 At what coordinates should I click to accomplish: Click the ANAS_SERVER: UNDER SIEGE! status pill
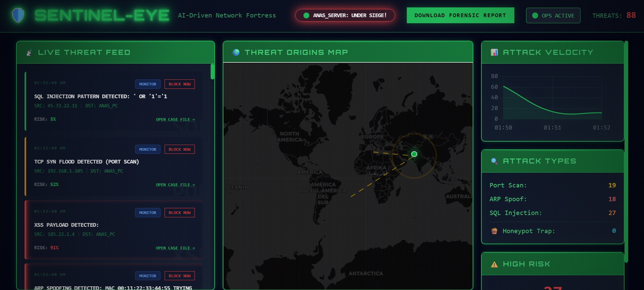click(x=345, y=15)
